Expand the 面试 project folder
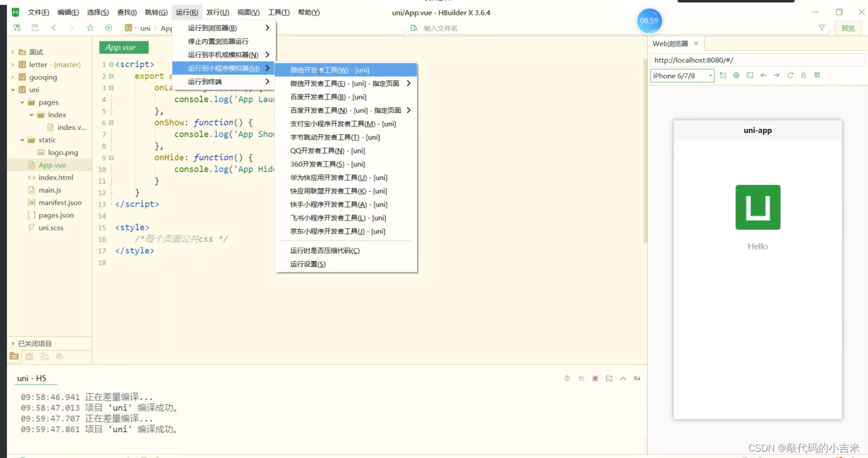 coord(13,52)
